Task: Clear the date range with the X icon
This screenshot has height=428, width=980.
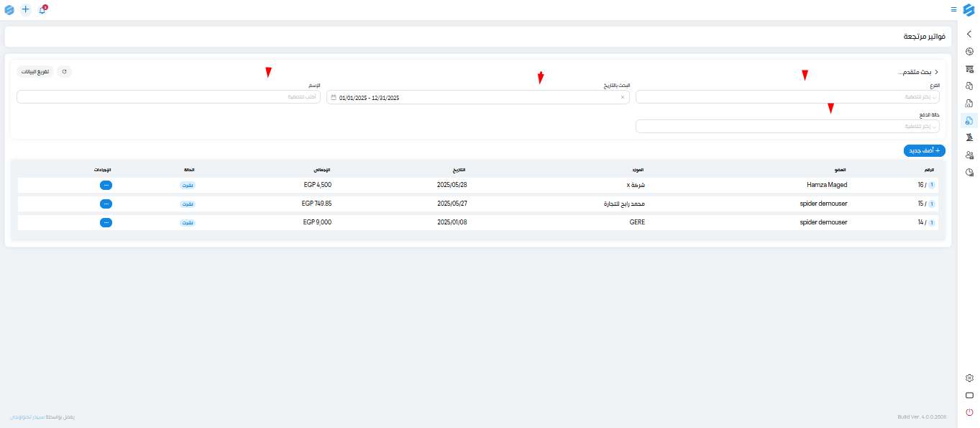Action: pos(623,97)
